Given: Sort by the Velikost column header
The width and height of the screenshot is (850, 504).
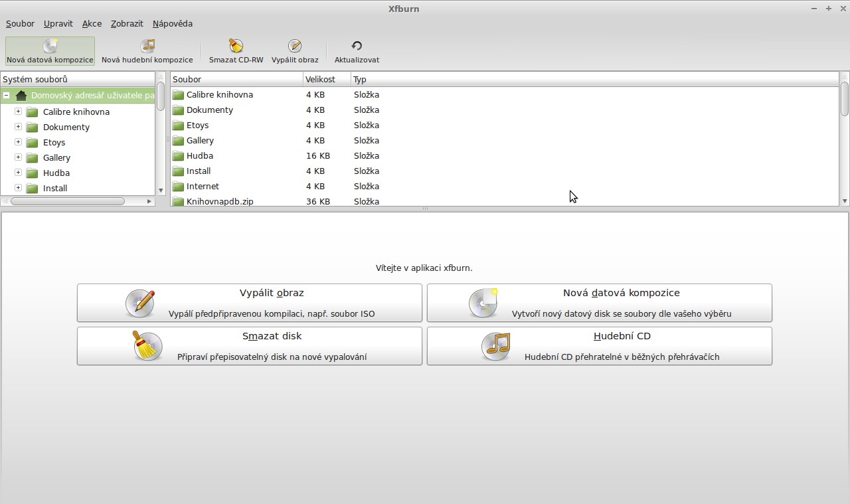Looking at the screenshot, I should [327, 79].
